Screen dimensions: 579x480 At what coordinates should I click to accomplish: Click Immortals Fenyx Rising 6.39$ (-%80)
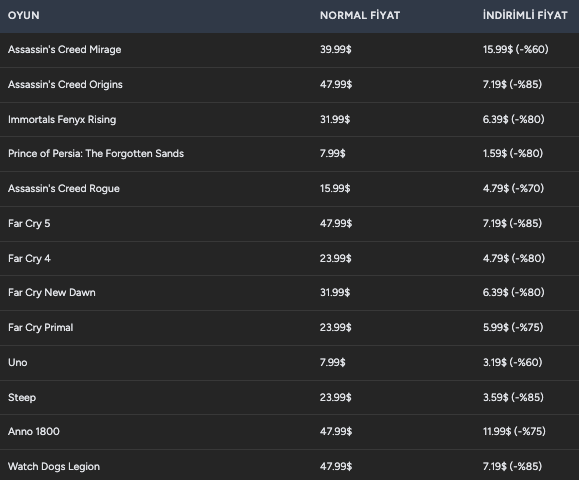tap(514, 120)
